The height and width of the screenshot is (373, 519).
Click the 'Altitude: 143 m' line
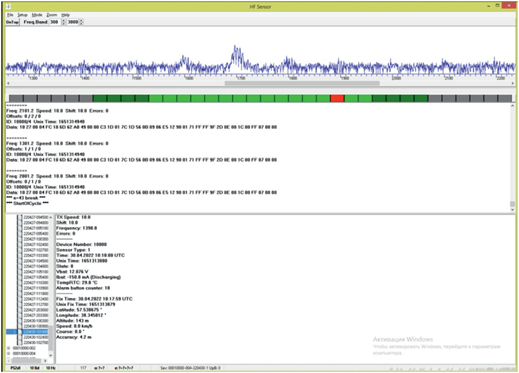73,321
